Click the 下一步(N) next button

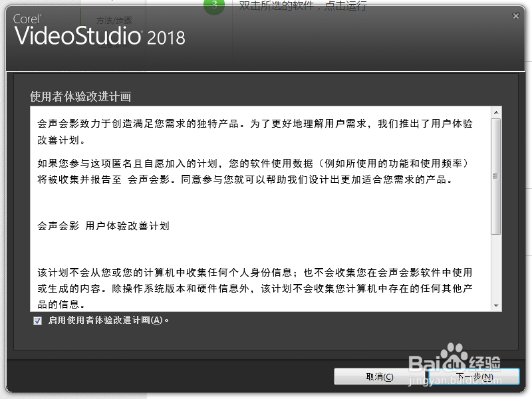[474, 376]
